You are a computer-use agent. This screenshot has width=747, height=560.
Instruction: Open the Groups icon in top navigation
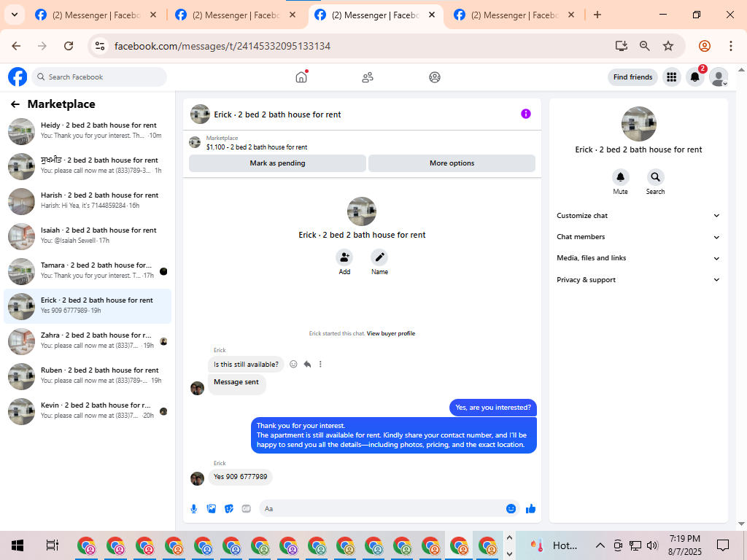(x=435, y=77)
